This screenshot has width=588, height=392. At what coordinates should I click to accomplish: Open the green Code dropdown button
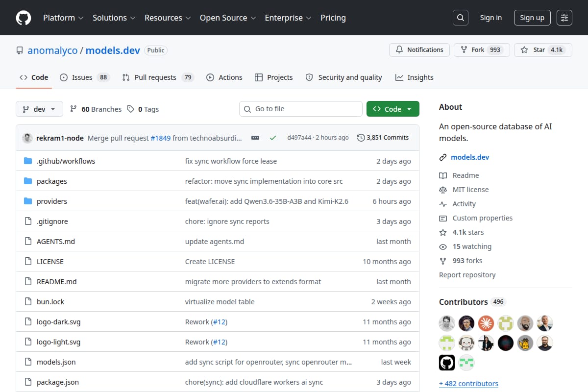(393, 109)
